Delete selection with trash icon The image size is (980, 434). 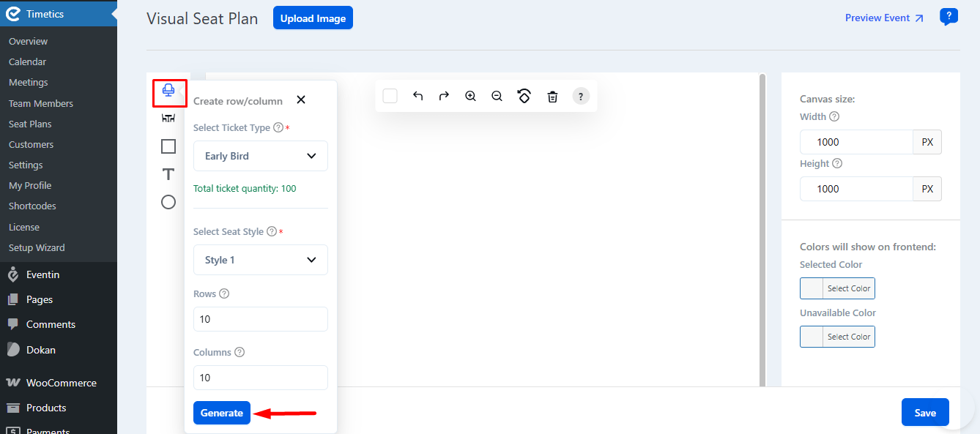coord(552,96)
